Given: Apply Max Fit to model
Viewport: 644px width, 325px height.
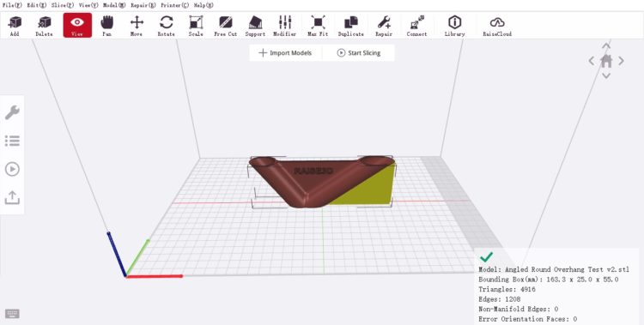Looking at the screenshot, I should click(x=318, y=26).
